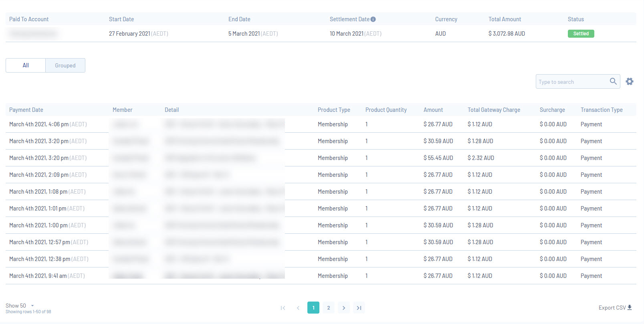Click the magnifier search icon
This screenshot has height=324, width=644.
point(613,81)
